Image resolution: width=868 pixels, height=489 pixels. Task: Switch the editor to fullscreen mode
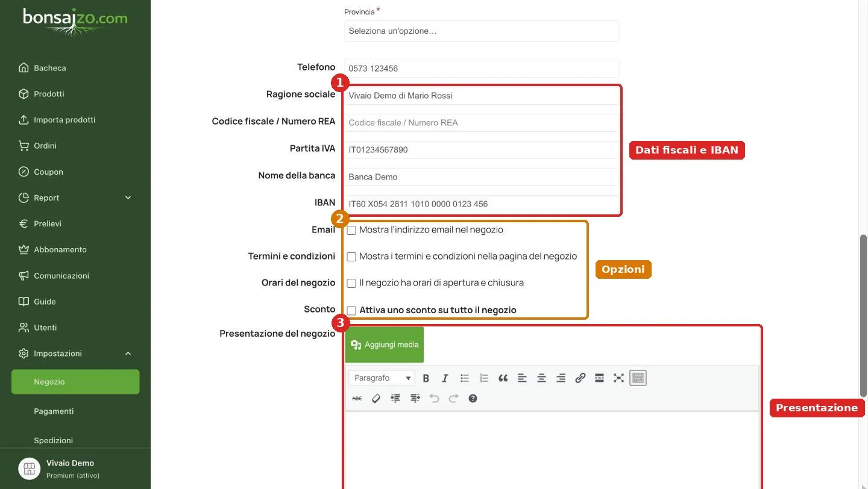click(618, 378)
